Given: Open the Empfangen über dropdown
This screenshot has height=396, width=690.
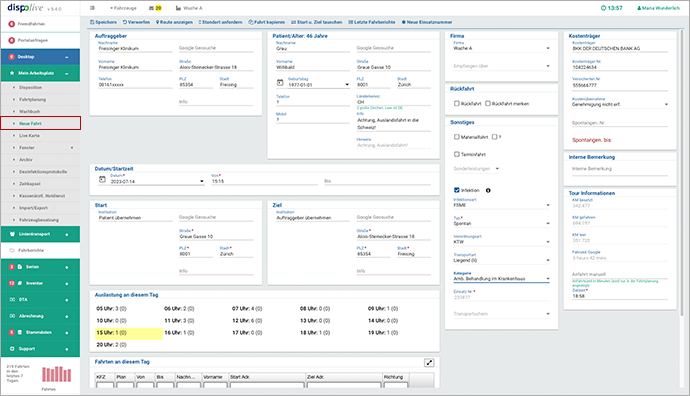Looking at the screenshot, I should click(502, 66).
